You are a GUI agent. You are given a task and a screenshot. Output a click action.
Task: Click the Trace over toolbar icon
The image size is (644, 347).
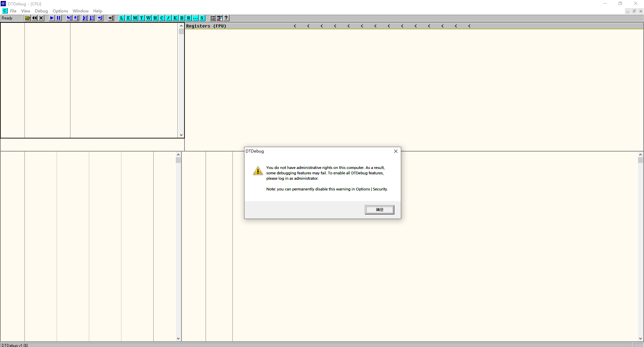(92, 18)
